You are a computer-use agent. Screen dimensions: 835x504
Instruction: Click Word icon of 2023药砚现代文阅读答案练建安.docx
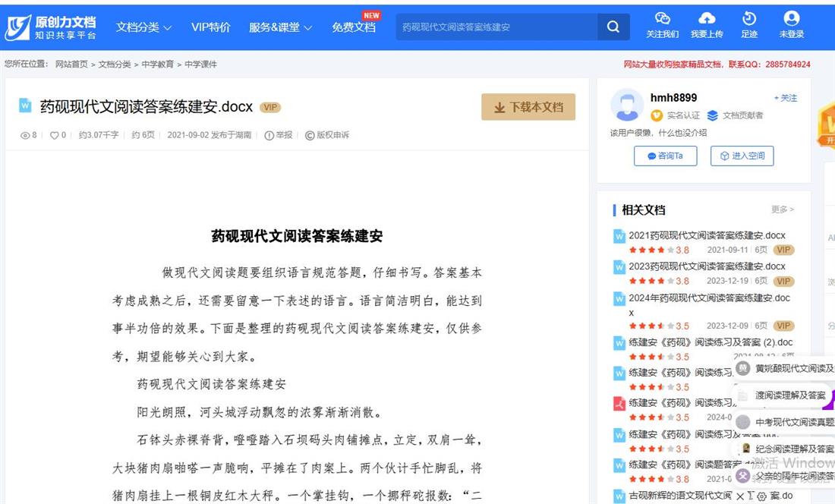pyautogui.click(x=619, y=267)
